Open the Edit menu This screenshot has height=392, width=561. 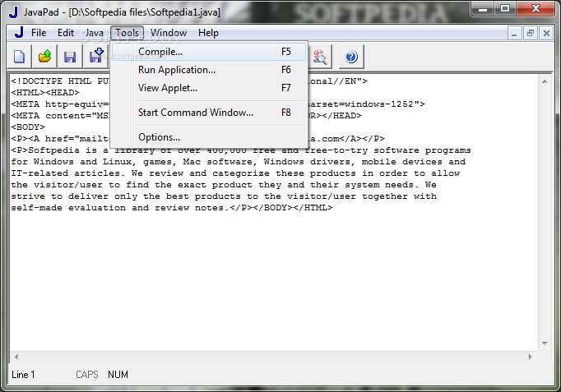click(x=66, y=33)
